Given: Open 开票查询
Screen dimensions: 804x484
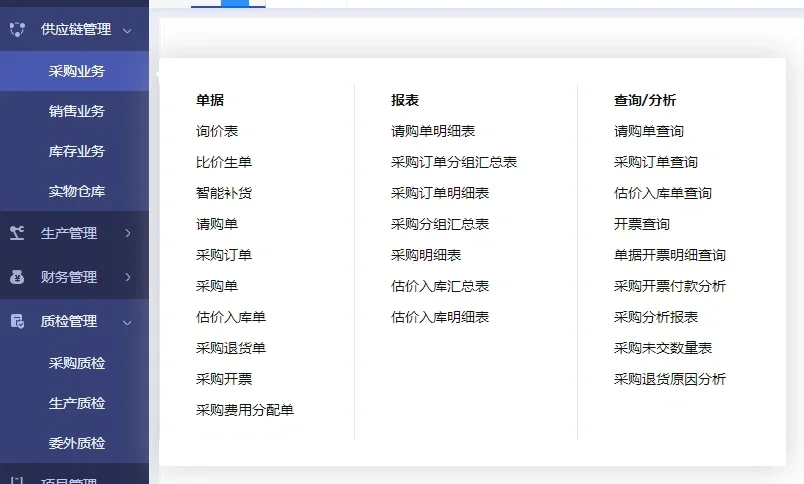Looking at the screenshot, I should [642, 224].
